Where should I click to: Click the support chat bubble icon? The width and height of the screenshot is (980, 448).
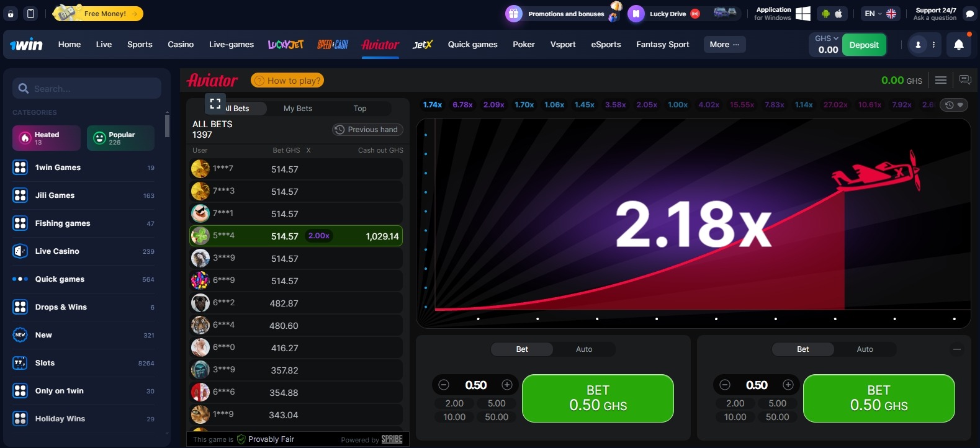pyautogui.click(x=969, y=14)
